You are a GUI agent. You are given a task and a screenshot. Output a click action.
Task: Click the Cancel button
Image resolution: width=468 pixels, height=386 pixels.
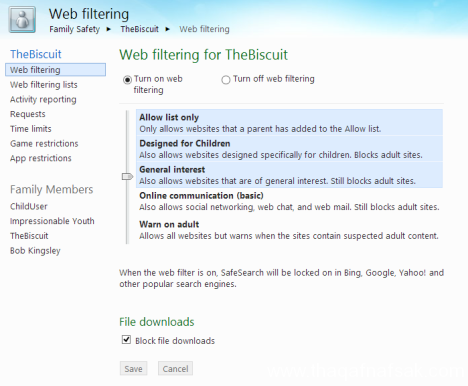[x=175, y=369]
